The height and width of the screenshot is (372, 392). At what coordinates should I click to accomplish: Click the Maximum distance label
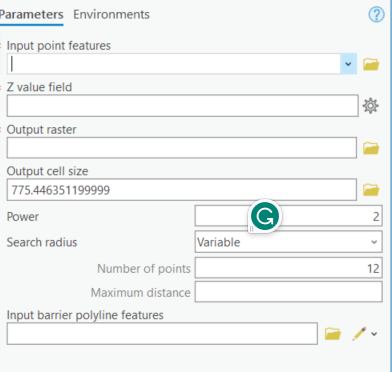[140, 293]
